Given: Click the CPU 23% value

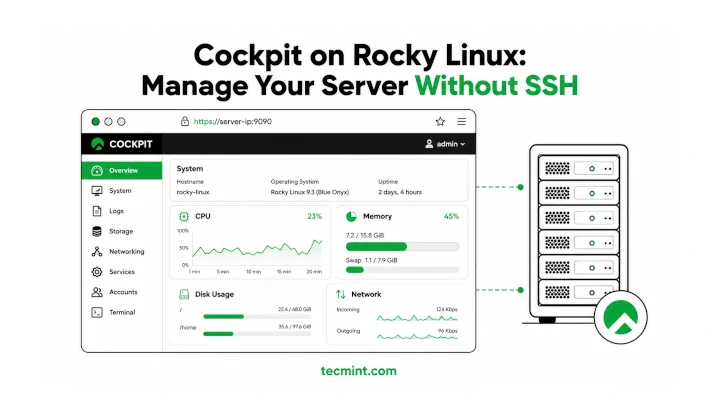Looking at the screenshot, I should pyautogui.click(x=315, y=216).
